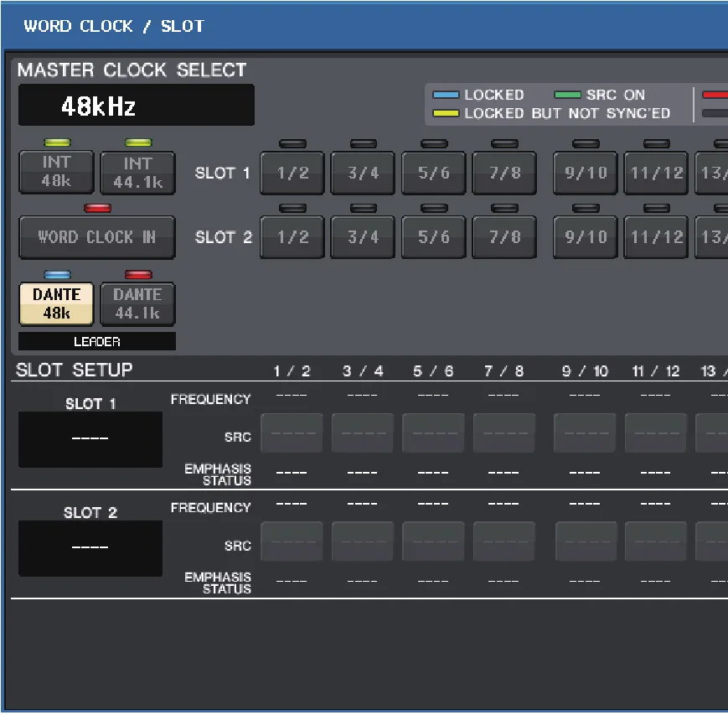
Task: Select SLOT 1 channel 3/4 clock
Action: [363, 173]
